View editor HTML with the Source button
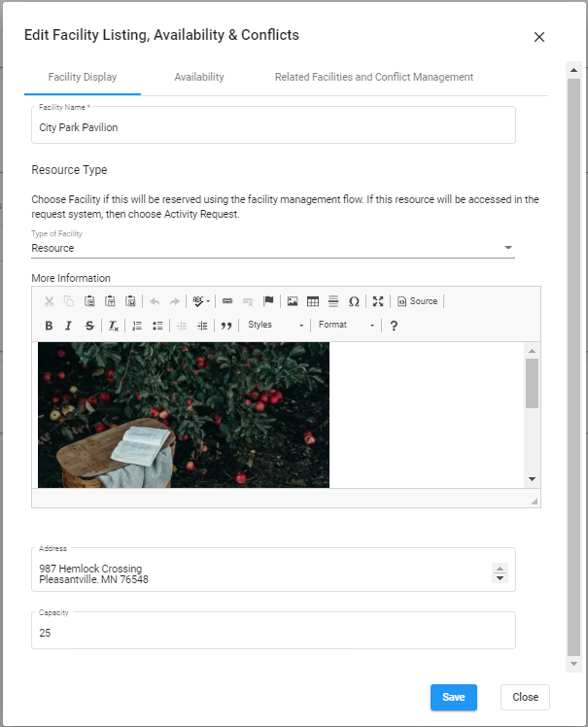The height and width of the screenshot is (727, 588). point(418,301)
